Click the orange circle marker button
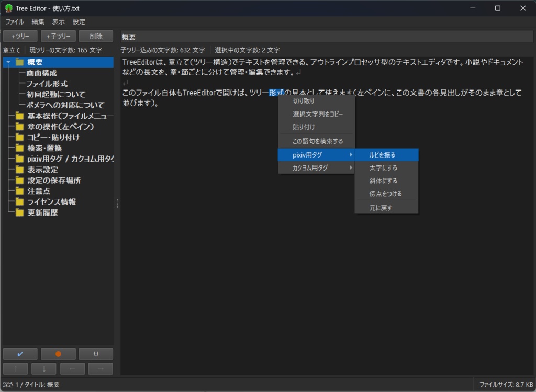 (58, 354)
